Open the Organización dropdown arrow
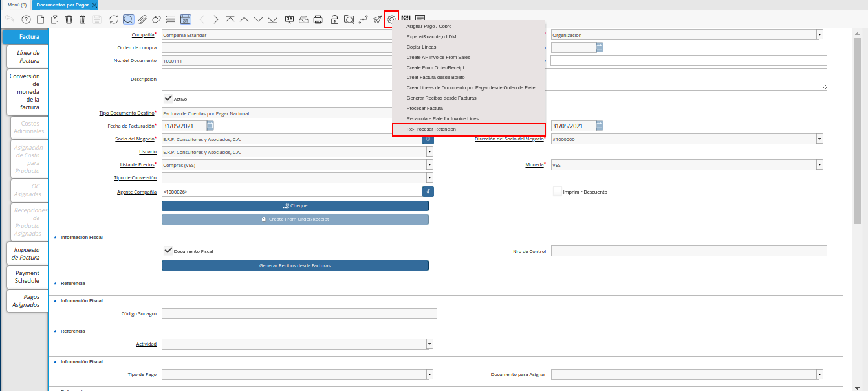The height and width of the screenshot is (391, 868). pyautogui.click(x=819, y=35)
